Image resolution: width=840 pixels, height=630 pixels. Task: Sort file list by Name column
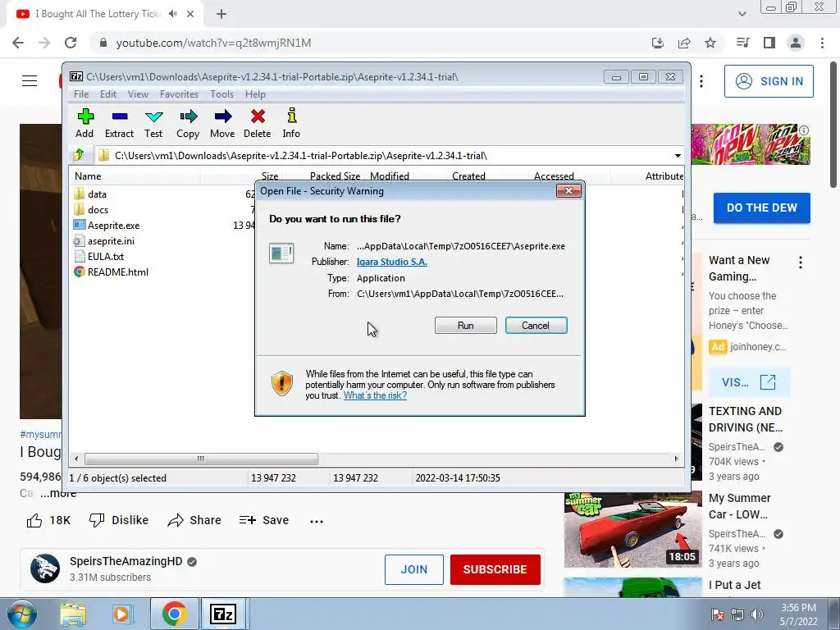pyautogui.click(x=88, y=176)
